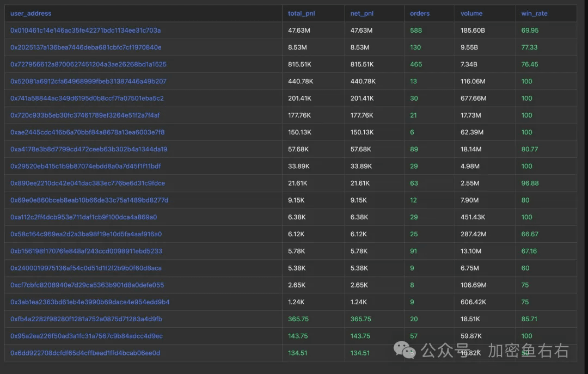The width and height of the screenshot is (588, 374).
Task: Open address link starting with 0x010461c14e
Action: tap(85, 30)
